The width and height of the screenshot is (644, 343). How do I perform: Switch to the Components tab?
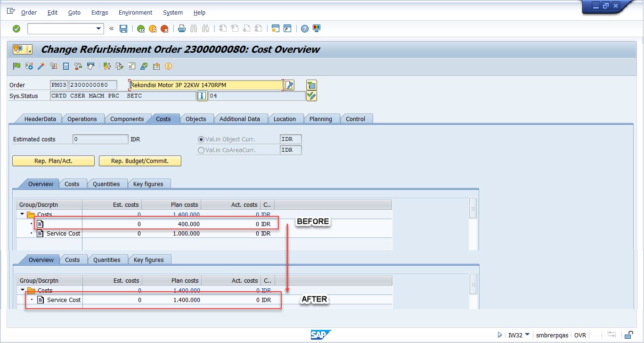[127, 119]
